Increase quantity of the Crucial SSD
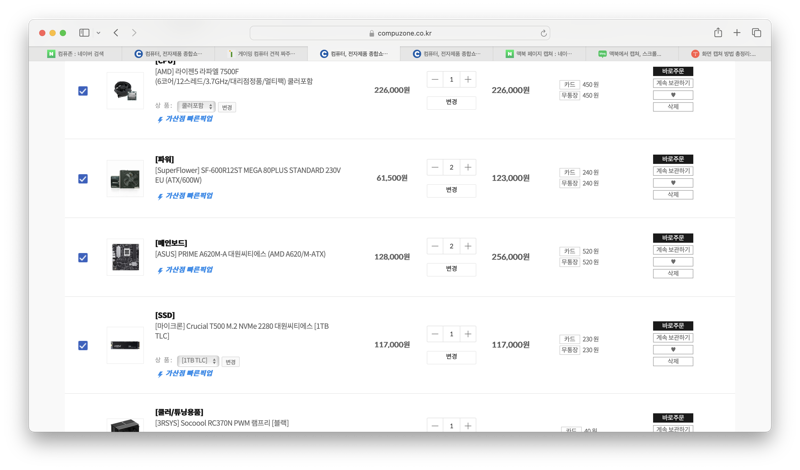Image resolution: width=800 pixels, height=470 pixels. coord(468,334)
